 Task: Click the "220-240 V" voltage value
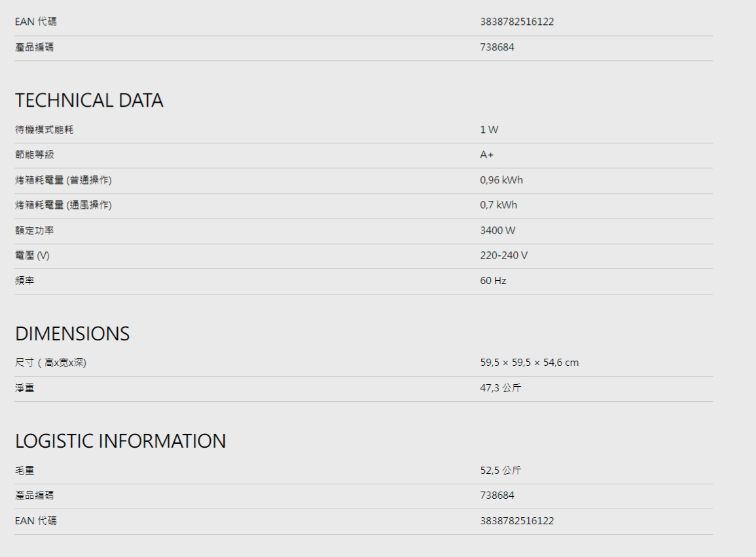point(503,255)
